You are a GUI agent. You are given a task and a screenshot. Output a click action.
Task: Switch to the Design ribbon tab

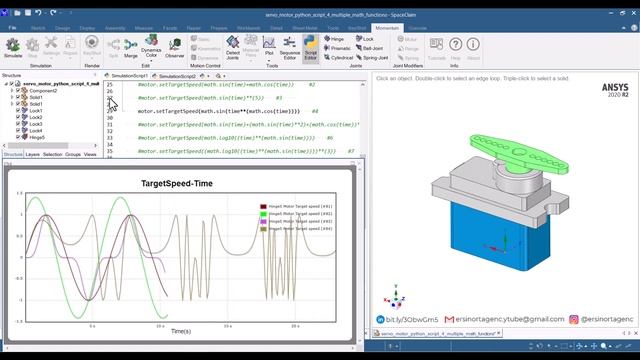pos(62,28)
